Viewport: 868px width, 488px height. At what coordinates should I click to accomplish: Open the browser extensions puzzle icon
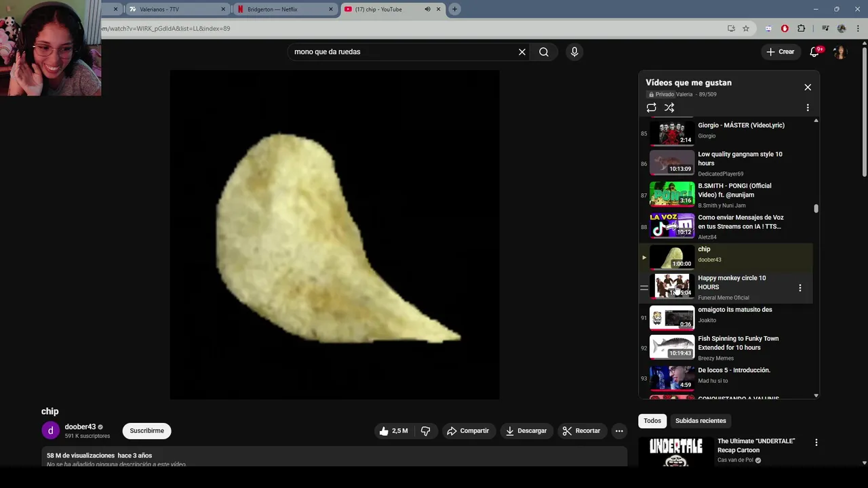[802, 28]
